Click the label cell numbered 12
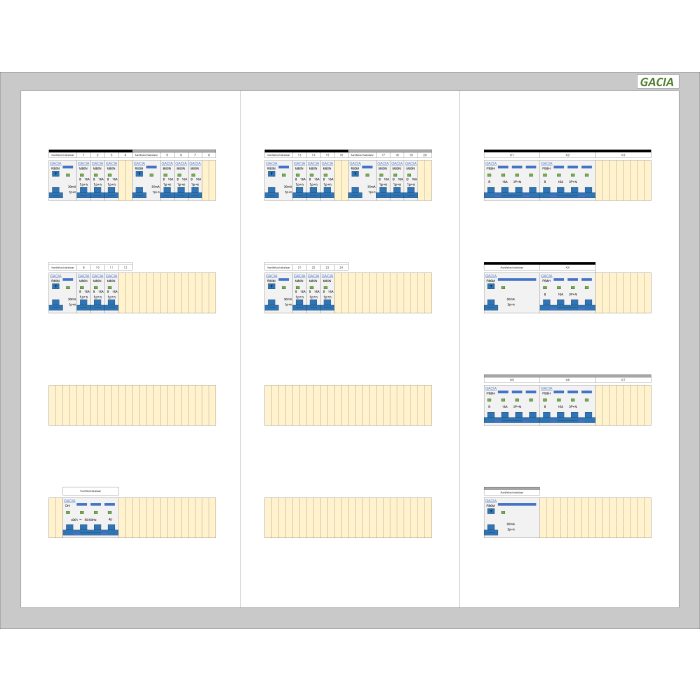 pos(125,268)
